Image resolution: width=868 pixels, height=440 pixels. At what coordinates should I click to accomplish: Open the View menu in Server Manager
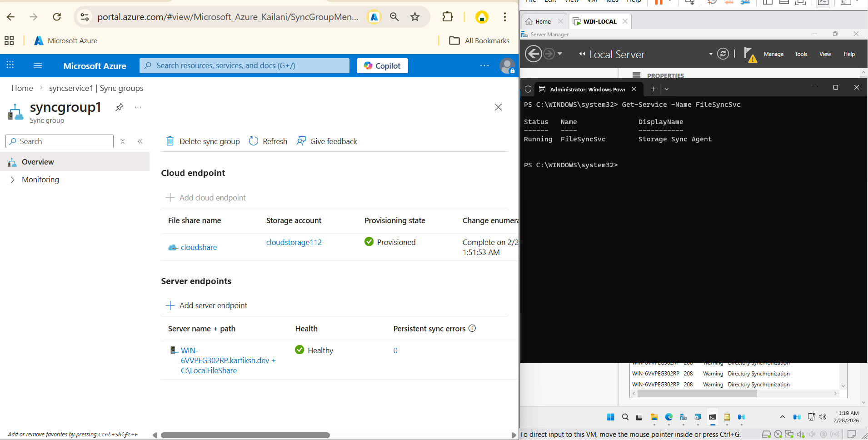pos(825,54)
